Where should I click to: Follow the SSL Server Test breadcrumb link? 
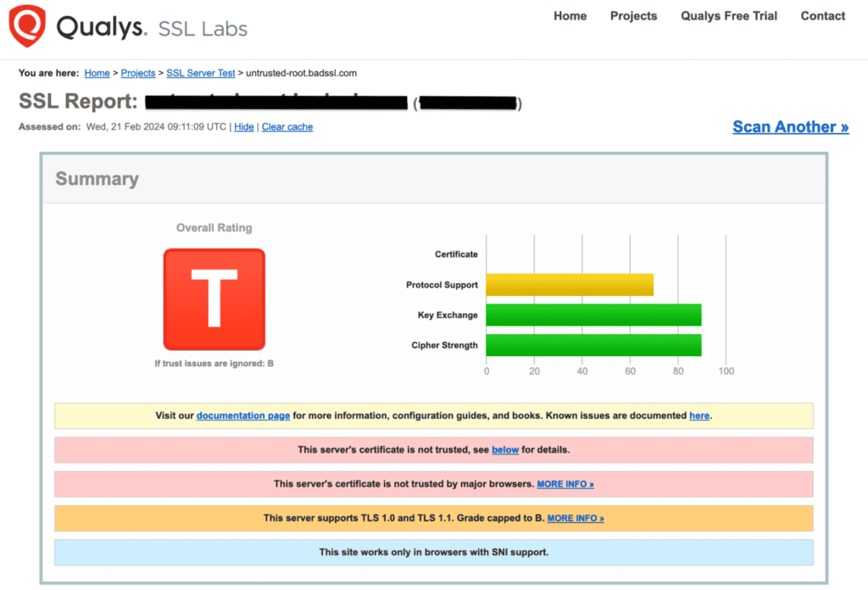pos(200,73)
